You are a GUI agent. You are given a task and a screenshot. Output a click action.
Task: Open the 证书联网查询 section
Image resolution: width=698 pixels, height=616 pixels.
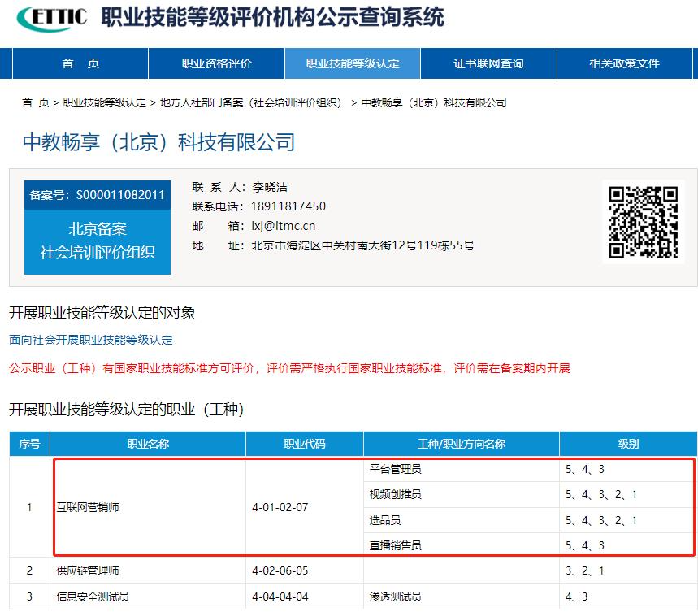[x=488, y=64]
